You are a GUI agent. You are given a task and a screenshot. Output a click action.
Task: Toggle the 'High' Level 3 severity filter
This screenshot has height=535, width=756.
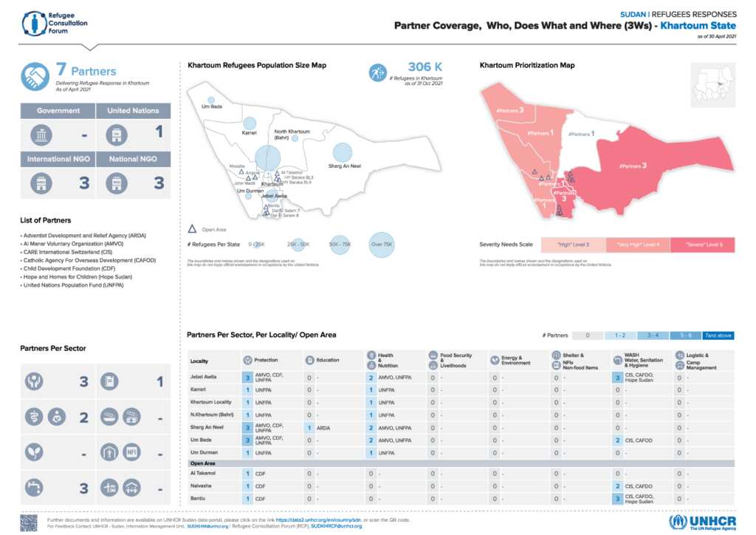tap(573, 244)
